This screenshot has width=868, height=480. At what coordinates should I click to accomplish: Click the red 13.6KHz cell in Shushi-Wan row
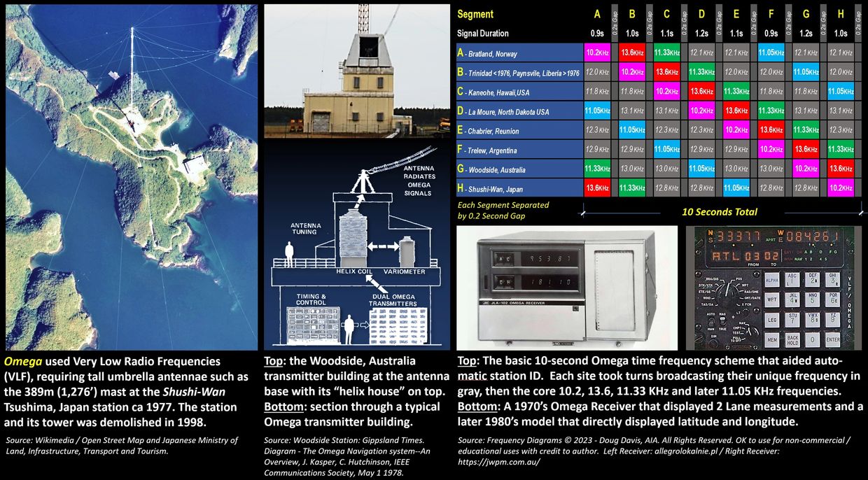597,188
